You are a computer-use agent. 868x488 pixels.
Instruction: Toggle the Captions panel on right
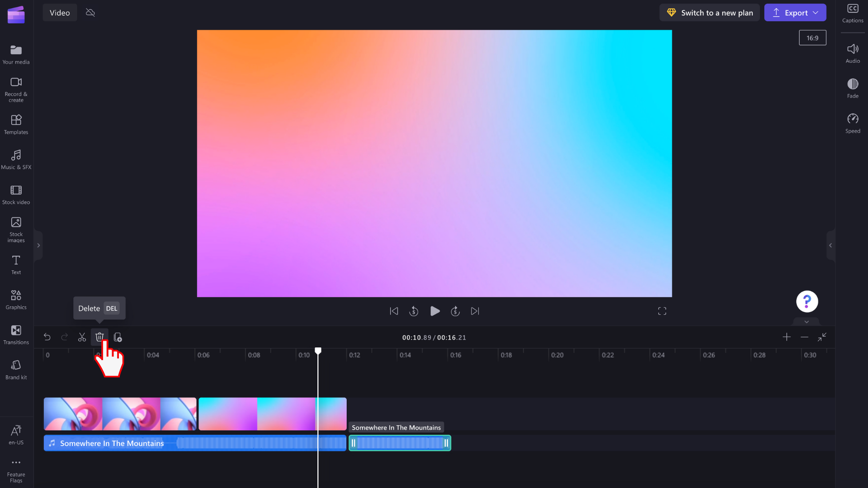[x=853, y=13]
